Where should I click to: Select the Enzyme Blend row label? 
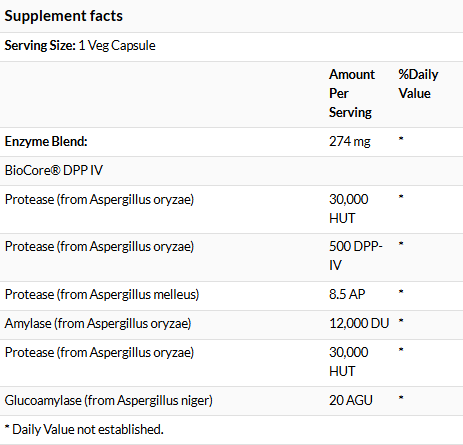click(46, 141)
